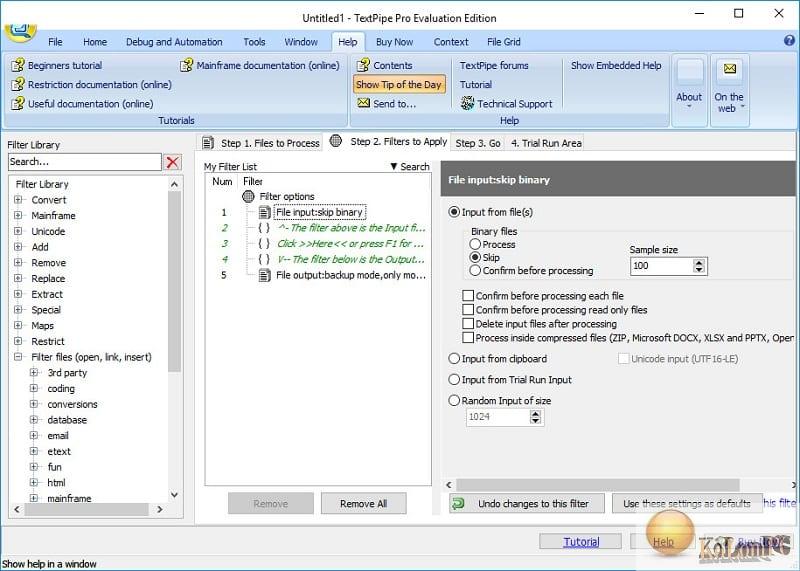Click the Tutorial link at bottom

click(581, 542)
